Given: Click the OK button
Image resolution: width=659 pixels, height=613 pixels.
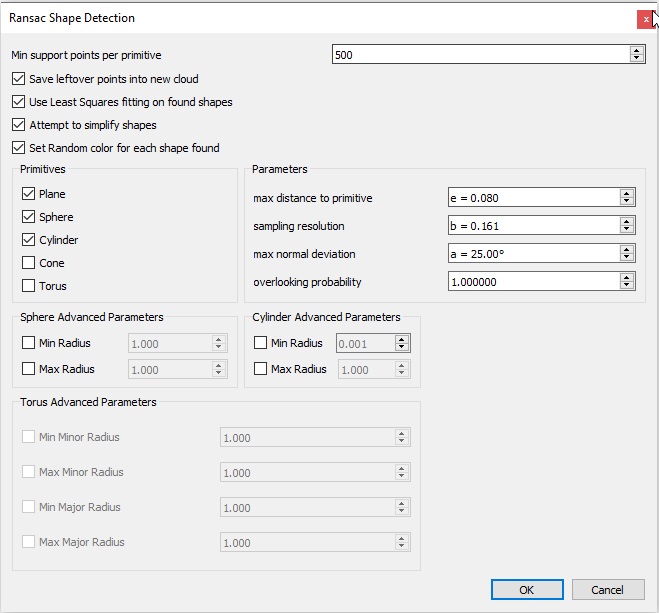Looking at the screenshot, I should pyautogui.click(x=527, y=590).
